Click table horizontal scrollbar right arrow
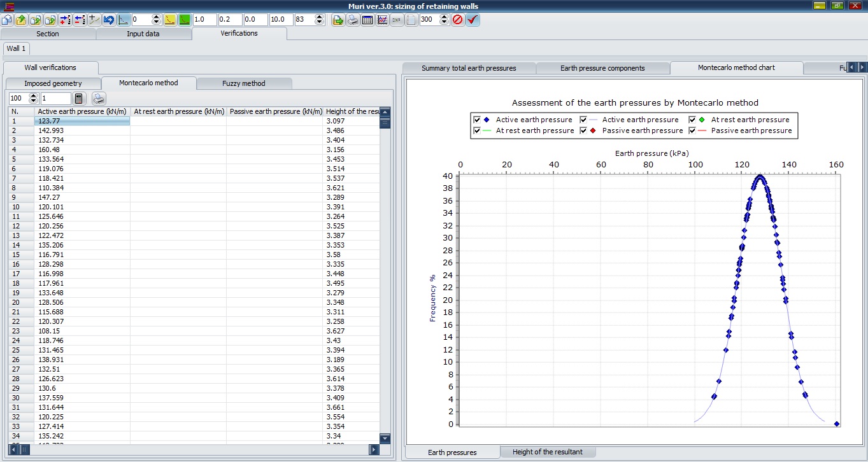Image resolution: width=868 pixels, height=462 pixels. click(x=374, y=449)
